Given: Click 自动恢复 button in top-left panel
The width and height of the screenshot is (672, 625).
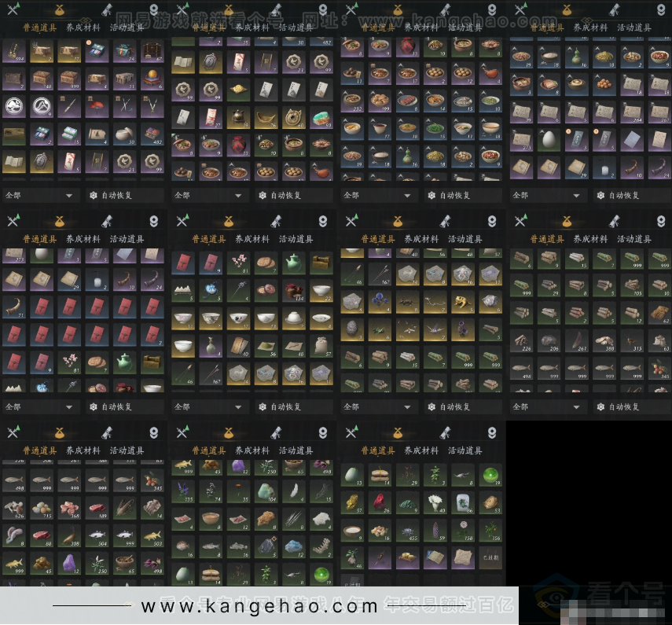Looking at the screenshot, I should click(125, 196).
